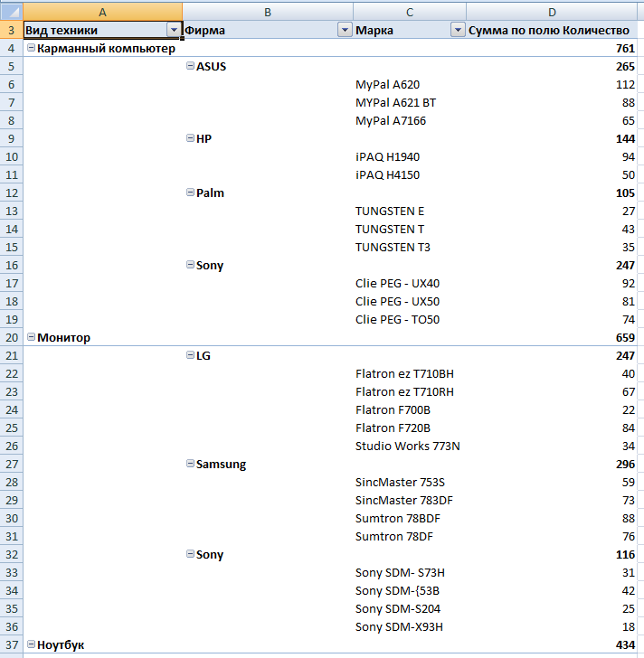Click the Sony SDM-S204 cell

pos(410,608)
